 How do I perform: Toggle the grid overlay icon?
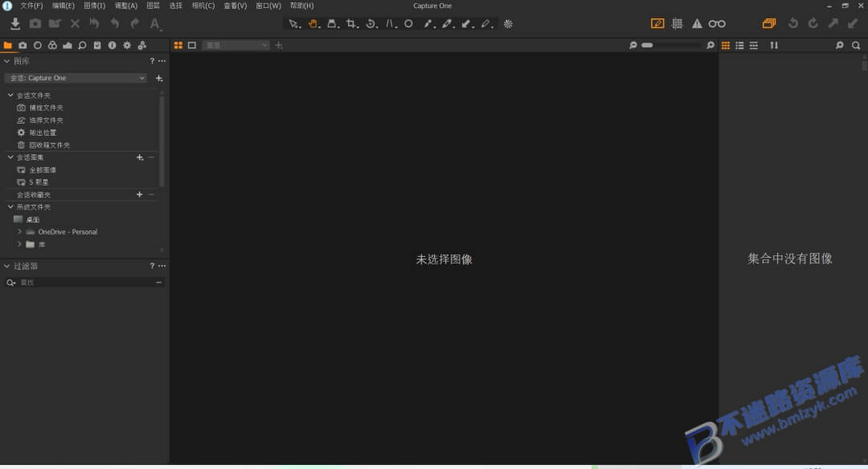pyautogui.click(x=677, y=23)
